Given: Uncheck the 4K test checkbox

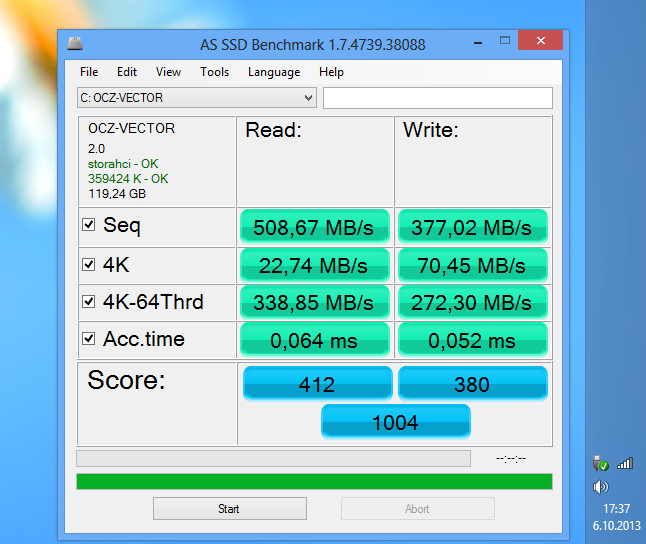Looking at the screenshot, I should [x=89, y=264].
